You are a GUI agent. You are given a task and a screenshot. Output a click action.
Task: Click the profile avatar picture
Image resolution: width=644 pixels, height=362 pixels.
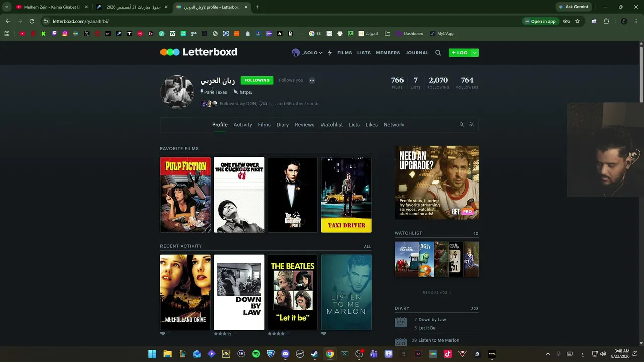[x=177, y=92]
